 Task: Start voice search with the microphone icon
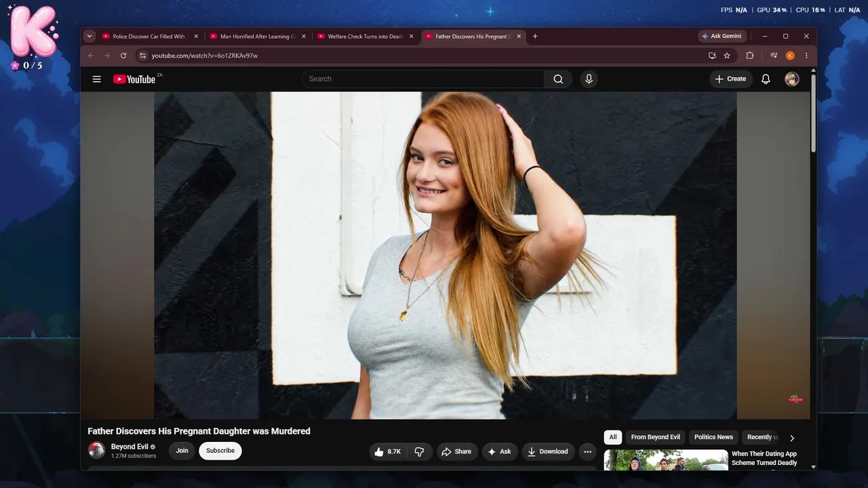[589, 79]
